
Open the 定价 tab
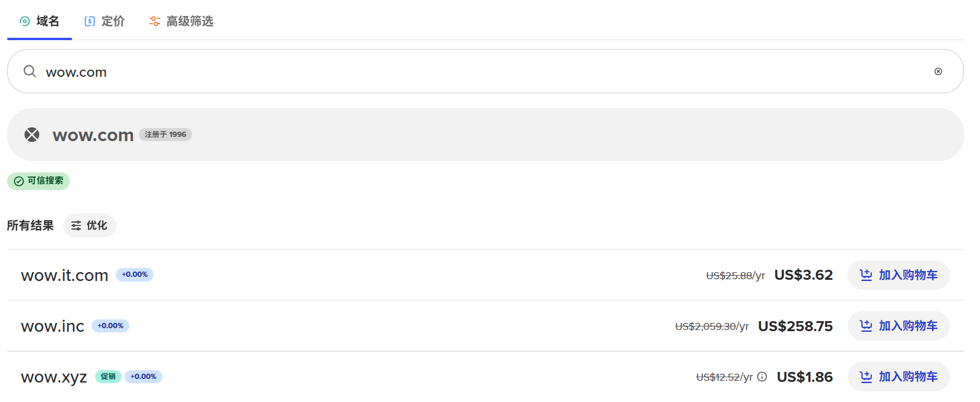[x=112, y=21]
